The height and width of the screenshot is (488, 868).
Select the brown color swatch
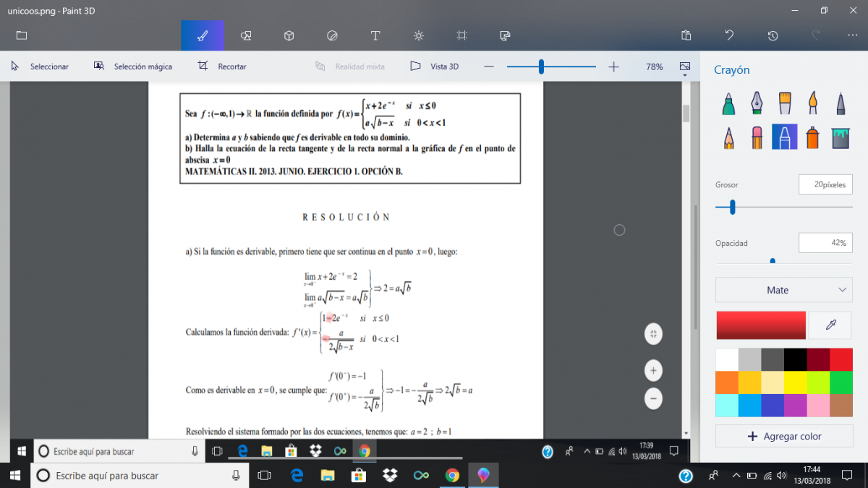[841, 406]
